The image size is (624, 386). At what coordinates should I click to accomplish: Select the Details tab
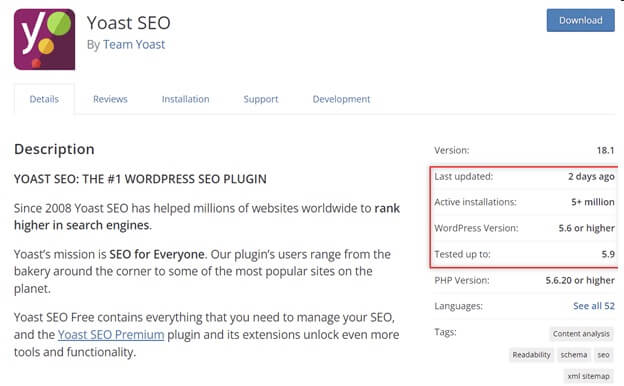[44, 99]
